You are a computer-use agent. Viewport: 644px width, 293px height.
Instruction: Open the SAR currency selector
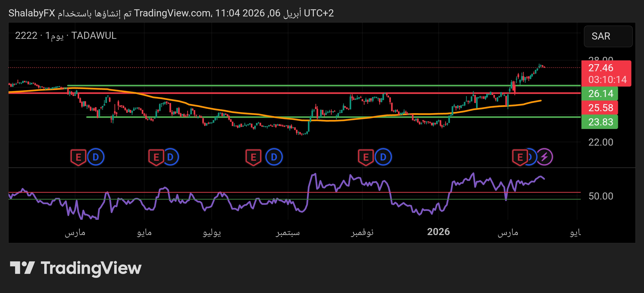608,36
